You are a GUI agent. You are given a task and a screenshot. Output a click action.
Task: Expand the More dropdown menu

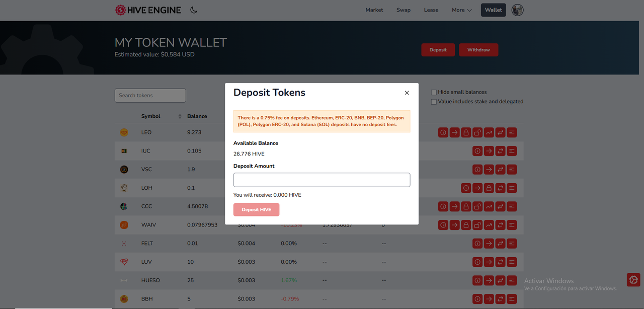tap(461, 10)
